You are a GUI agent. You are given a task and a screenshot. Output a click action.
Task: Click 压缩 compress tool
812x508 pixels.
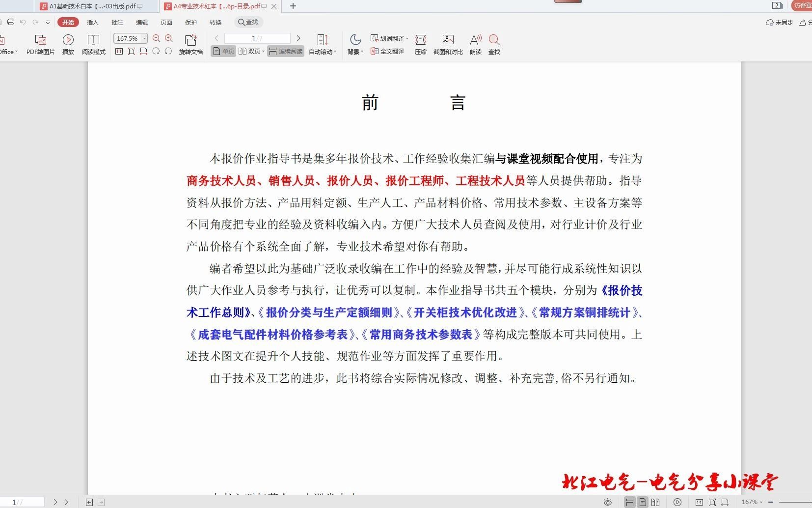pos(421,44)
